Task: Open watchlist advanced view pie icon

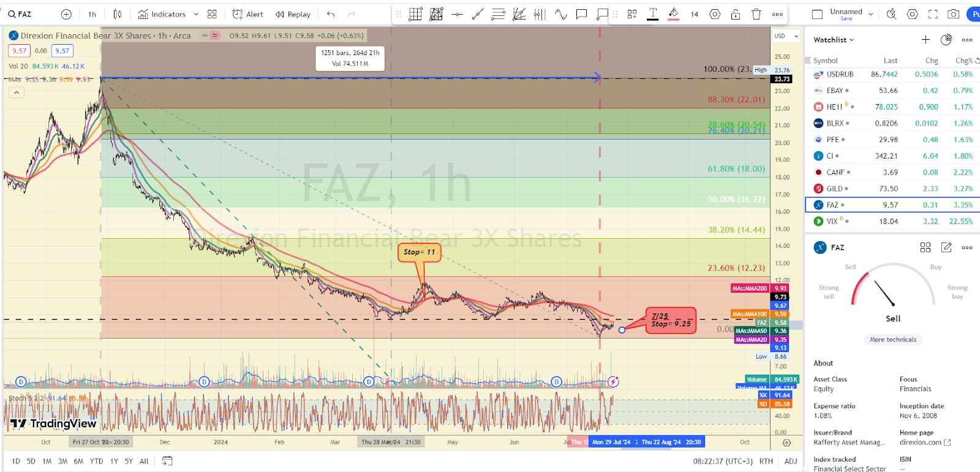Action: [946, 40]
